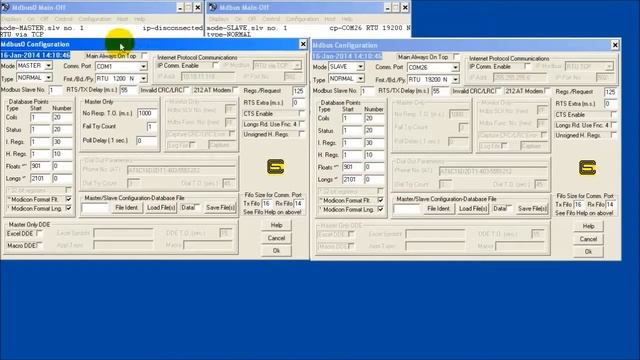Enable IP Comm. in Mdbus0 Configuration
This screenshot has height=360, width=640.
pos(215,65)
